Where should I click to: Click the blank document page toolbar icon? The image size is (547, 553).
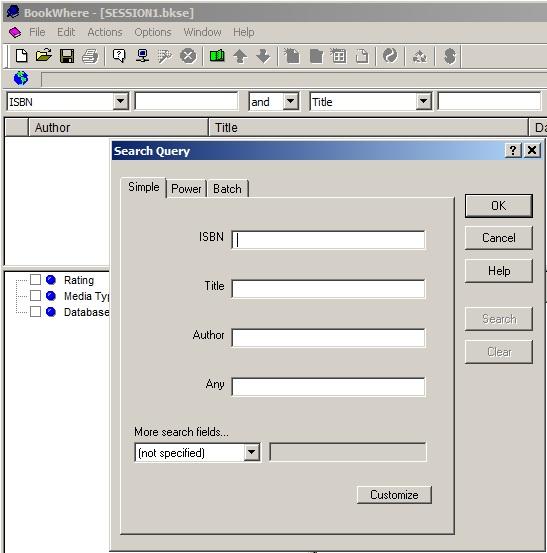pyautogui.click(x=361, y=56)
